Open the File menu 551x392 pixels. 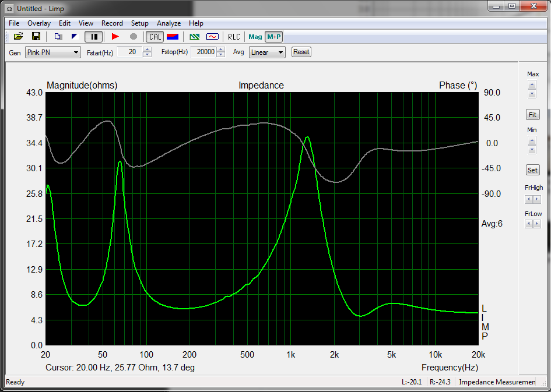(14, 23)
